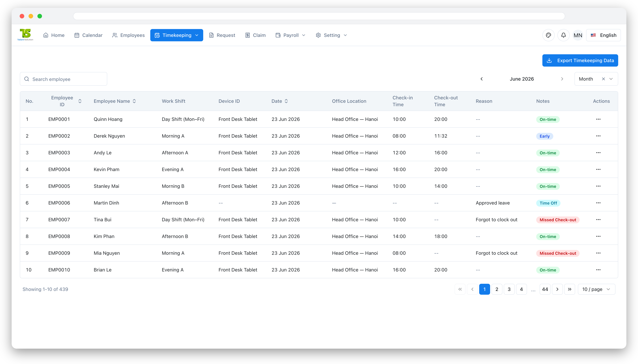Go to page 44

click(x=545, y=289)
